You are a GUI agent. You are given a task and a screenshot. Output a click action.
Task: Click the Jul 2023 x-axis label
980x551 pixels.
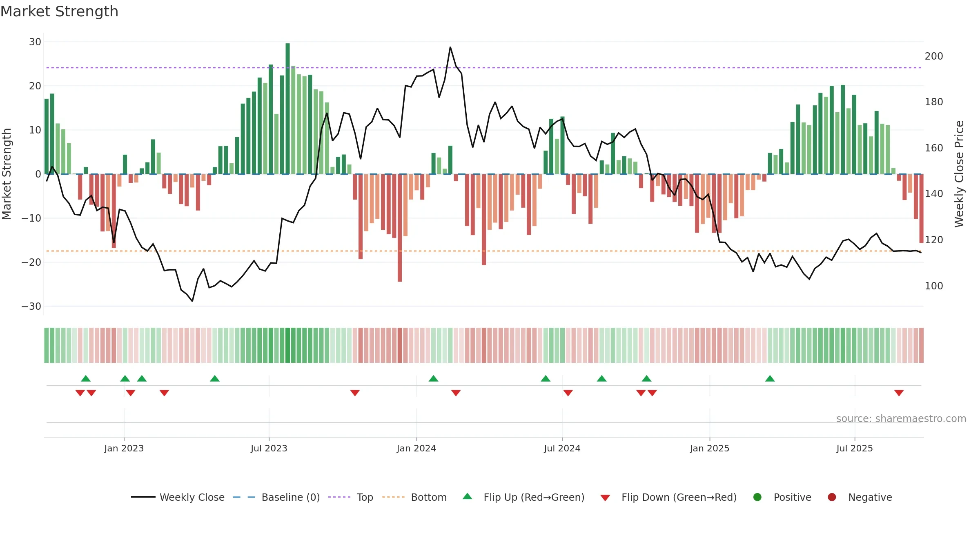click(x=269, y=448)
